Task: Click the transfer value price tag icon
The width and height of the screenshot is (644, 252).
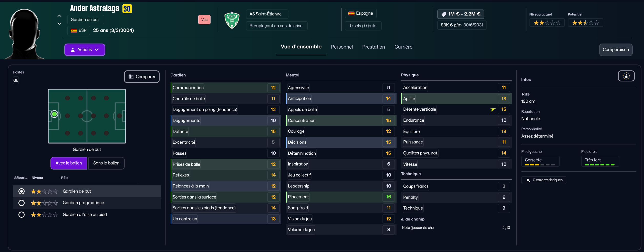Action: (x=444, y=14)
